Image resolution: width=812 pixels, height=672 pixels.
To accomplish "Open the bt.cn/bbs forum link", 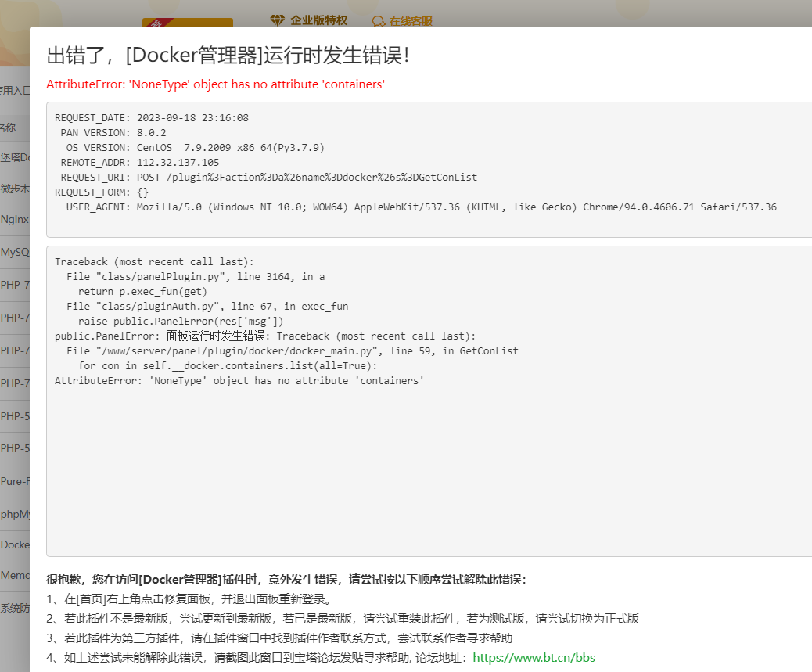I will pyautogui.click(x=533, y=657).
